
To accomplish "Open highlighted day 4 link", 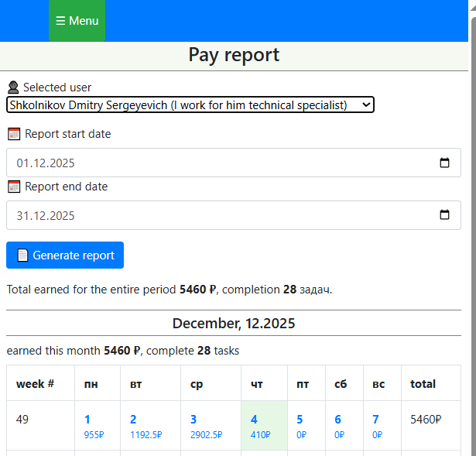I will coord(254,420).
